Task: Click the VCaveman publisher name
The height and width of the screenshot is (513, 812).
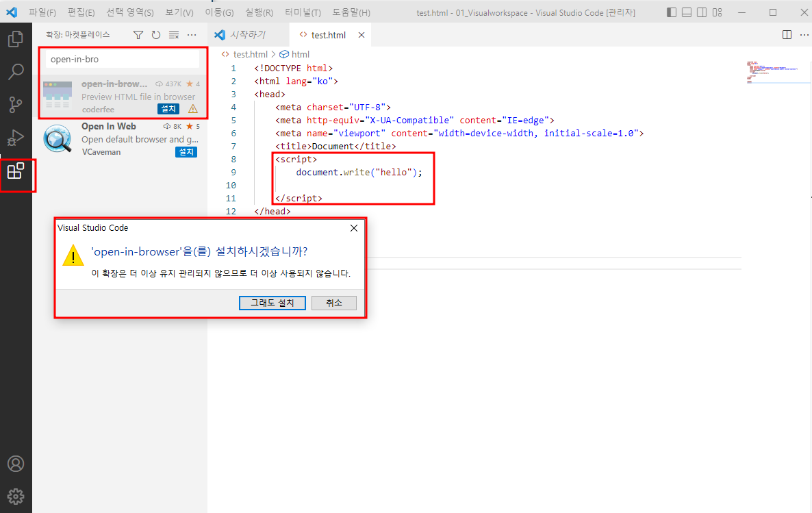Action: pyautogui.click(x=101, y=152)
